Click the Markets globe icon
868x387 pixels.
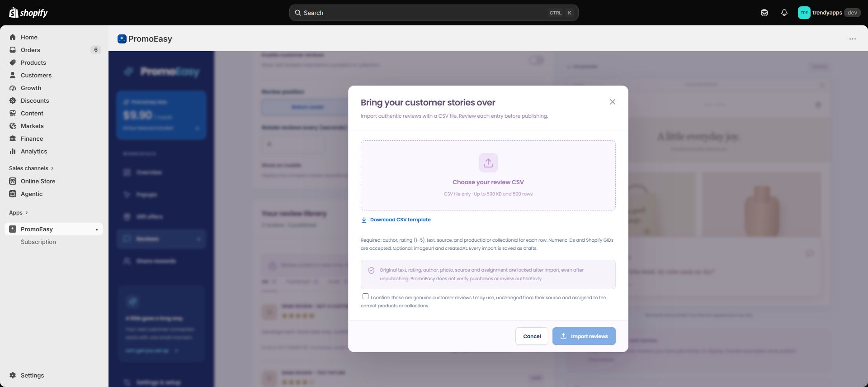pyautogui.click(x=13, y=126)
